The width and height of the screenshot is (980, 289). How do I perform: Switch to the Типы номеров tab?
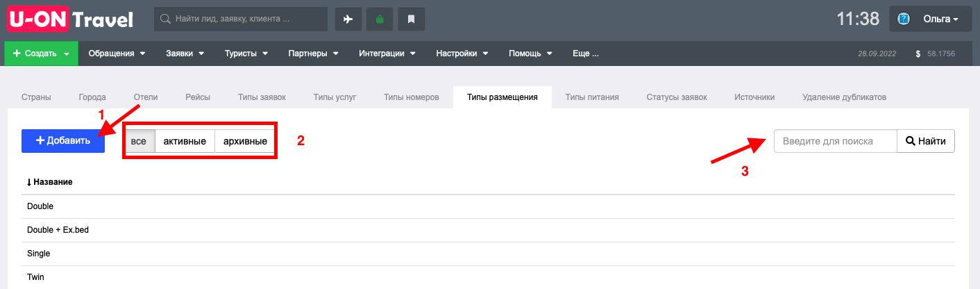(x=412, y=97)
